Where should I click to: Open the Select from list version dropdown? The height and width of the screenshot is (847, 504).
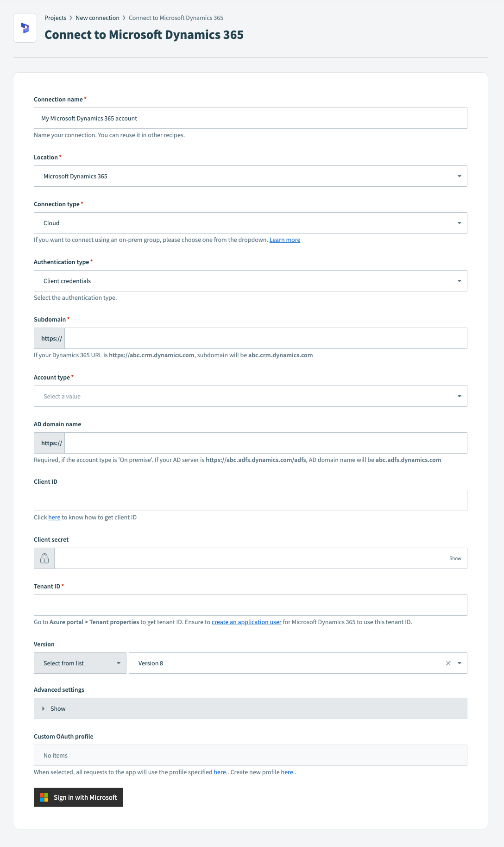(x=80, y=663)
